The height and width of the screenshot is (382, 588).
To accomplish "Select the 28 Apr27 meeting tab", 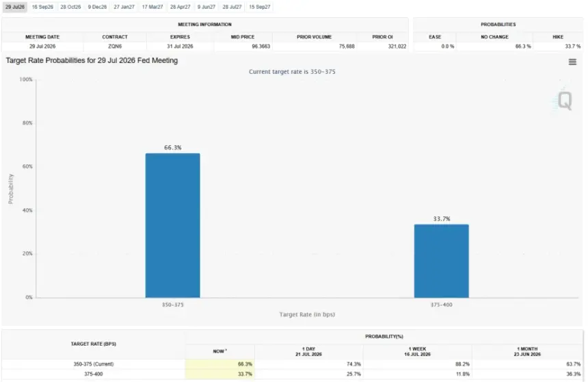I will click(x=180, y=7).
